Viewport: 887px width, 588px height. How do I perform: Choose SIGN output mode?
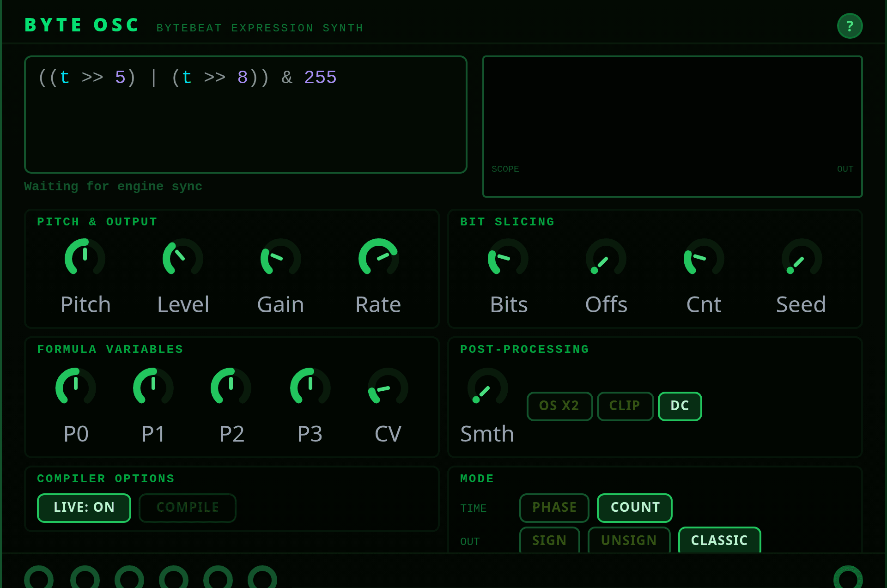(549, 540)
